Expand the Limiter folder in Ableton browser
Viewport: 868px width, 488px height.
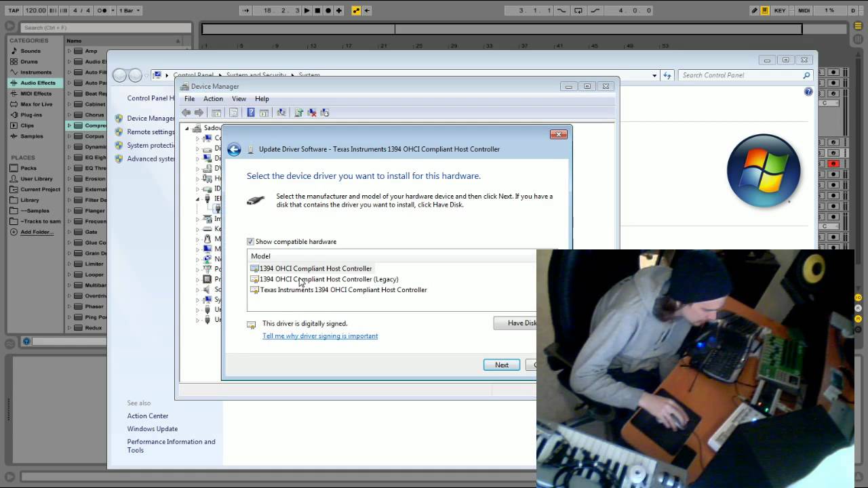pyautogui.click(x=69, y=264)
